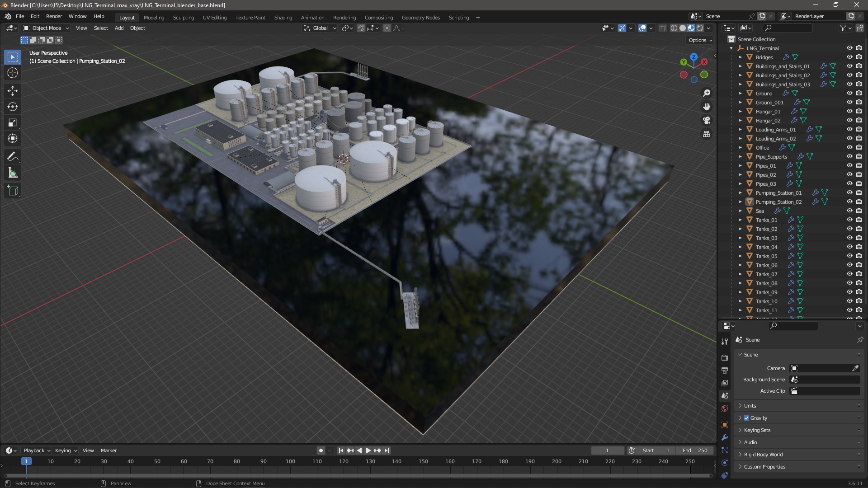The height and width of the screenshot is (488, 868).
Task: Select the Annotate tool
Action: [x=13, y=157]
